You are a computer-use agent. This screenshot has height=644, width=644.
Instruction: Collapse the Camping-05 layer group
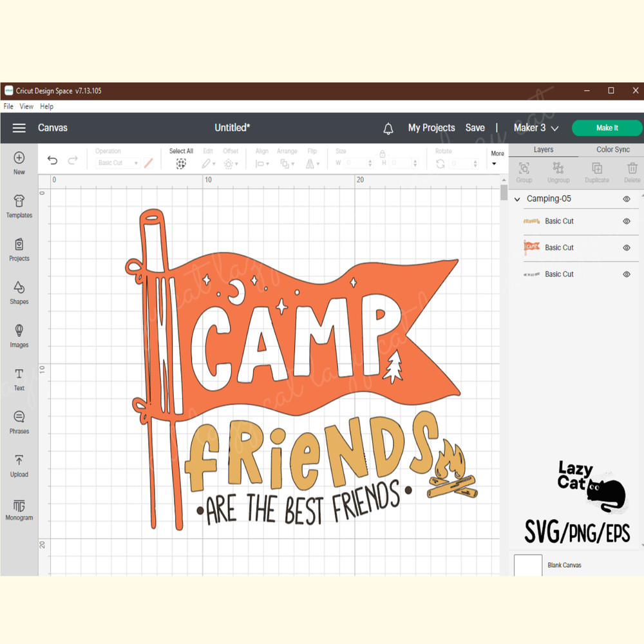coord(517,200)
